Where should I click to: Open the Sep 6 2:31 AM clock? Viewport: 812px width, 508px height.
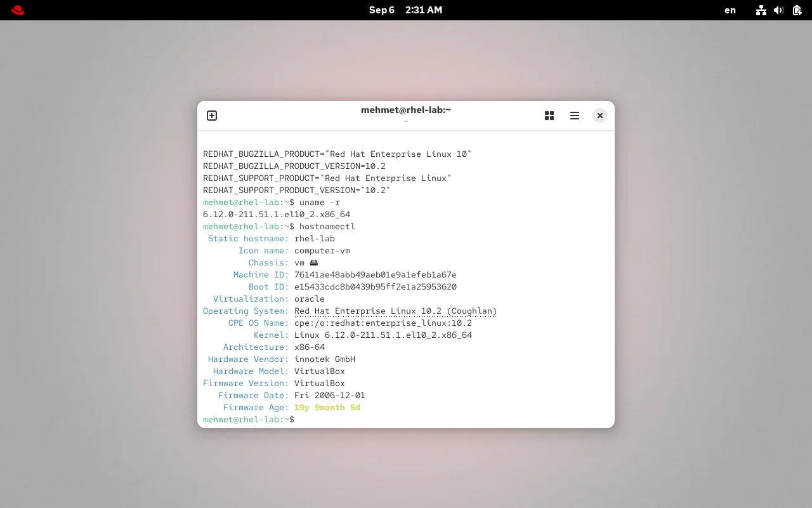(406, 10)
